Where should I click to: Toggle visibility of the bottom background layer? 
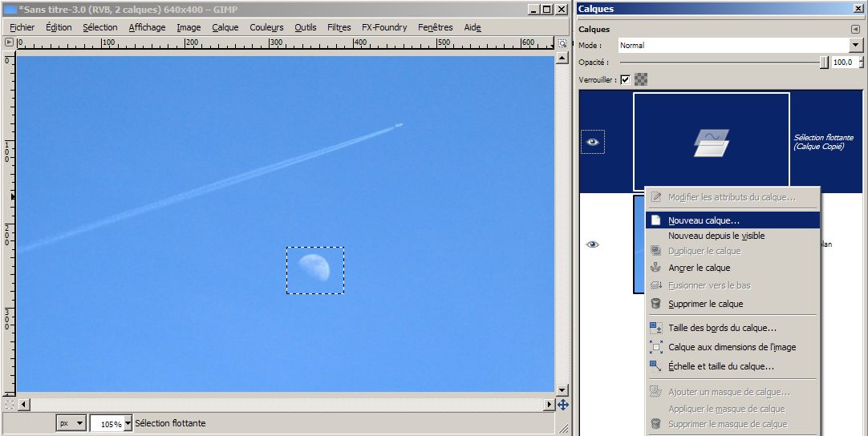593,244
